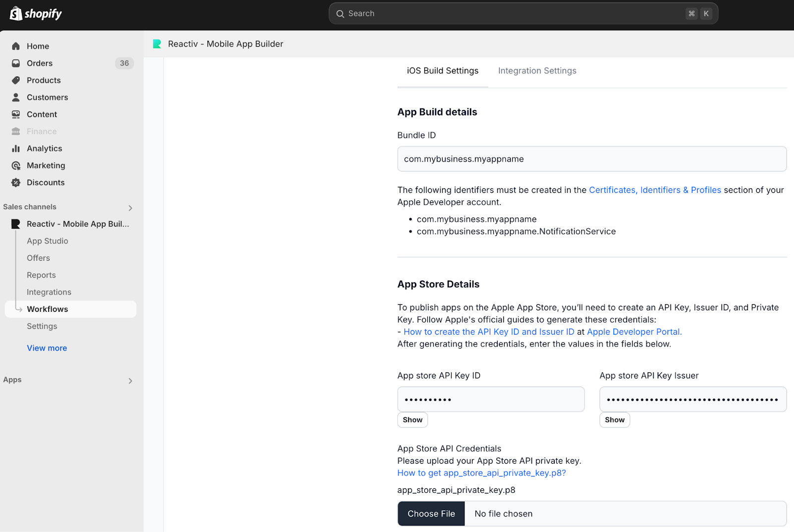Screen dimensions: 794x532
Task: Click the Analytics bar chart icon
Action: 16,148
